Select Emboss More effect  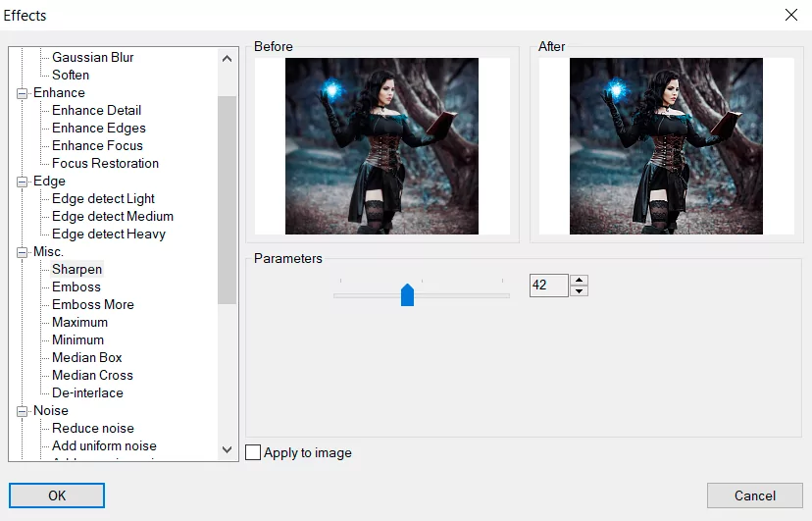[x=93, y=304]
